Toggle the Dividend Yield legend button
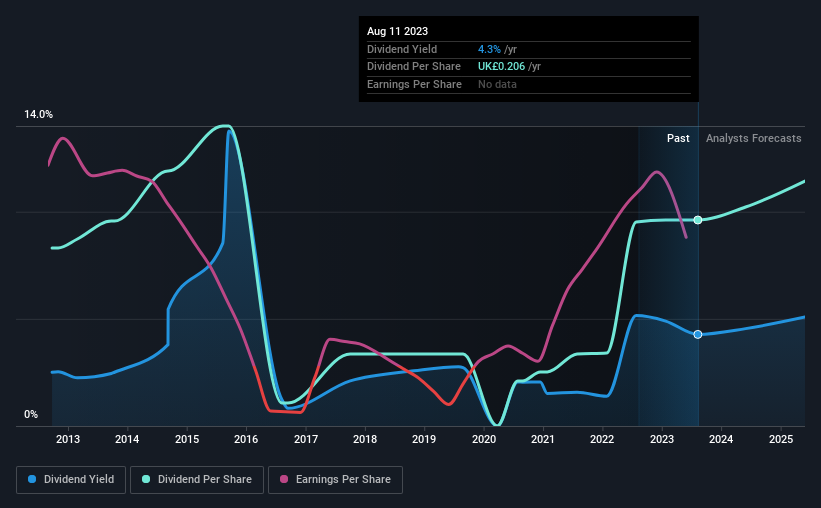The height and width of the screenshot is (508, 821). click(x=71, y=480)
